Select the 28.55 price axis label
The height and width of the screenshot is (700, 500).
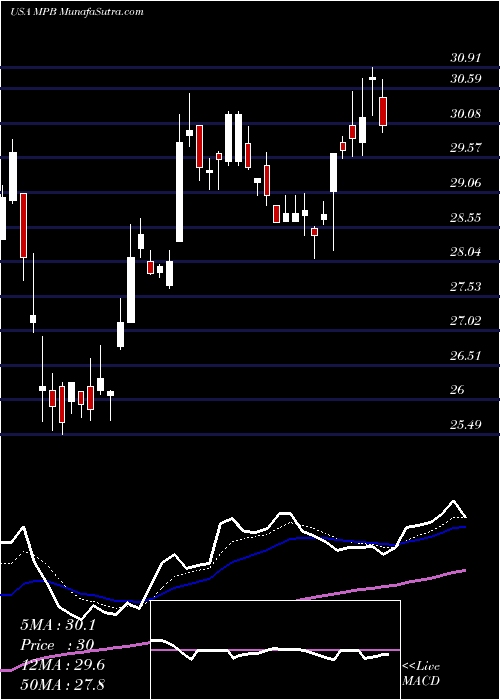[466, 218]
